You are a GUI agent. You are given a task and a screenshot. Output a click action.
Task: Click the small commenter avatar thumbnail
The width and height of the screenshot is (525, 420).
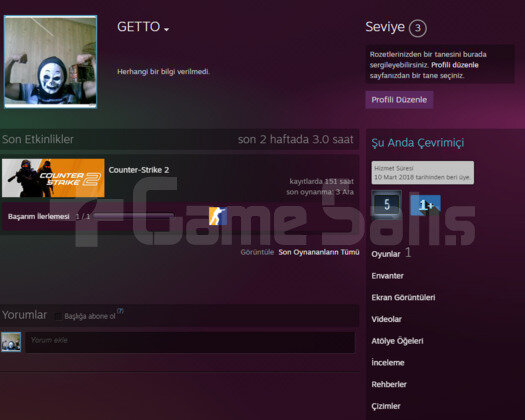click(x=11, y=342)
